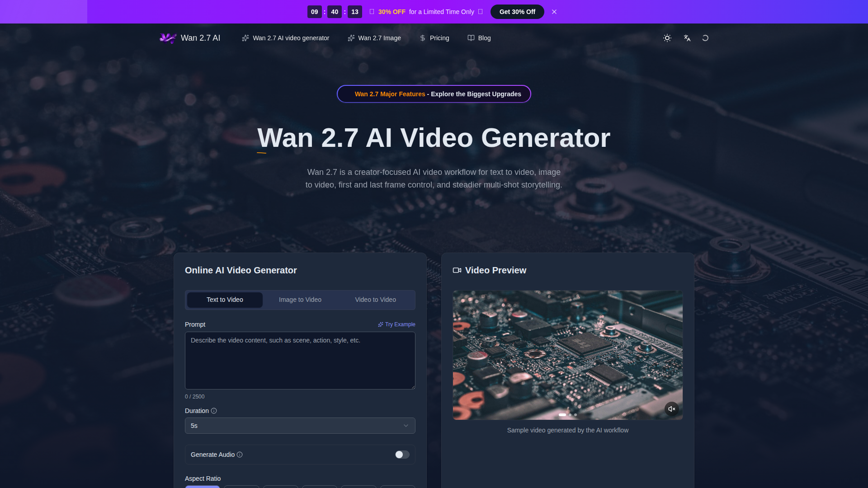Unmute the preview video speaker icon
Viewport: 868px width, 488px height.
[672, 409]
